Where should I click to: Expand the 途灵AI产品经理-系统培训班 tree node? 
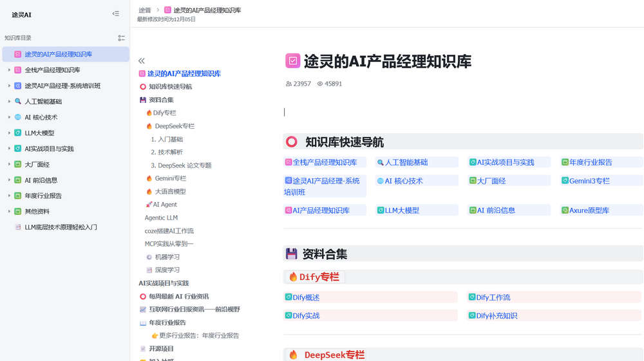pyautogui.click(x=9, y=86)
